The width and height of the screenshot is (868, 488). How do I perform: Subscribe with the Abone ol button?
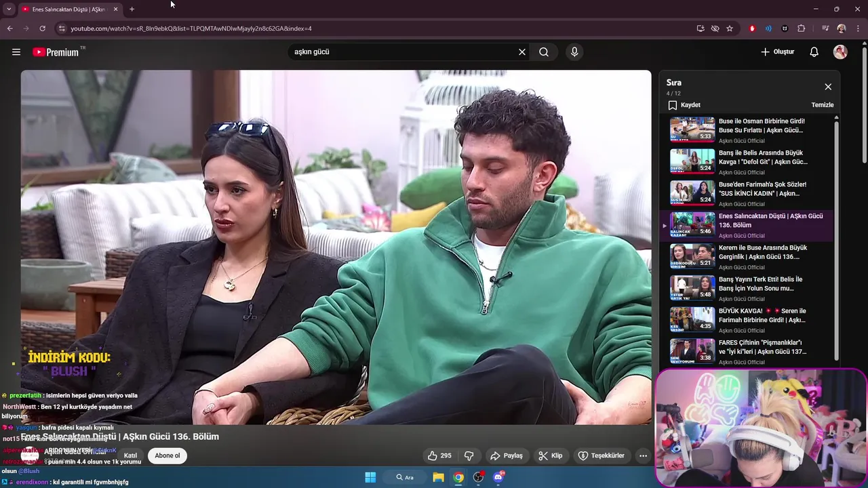pos(167,455)
